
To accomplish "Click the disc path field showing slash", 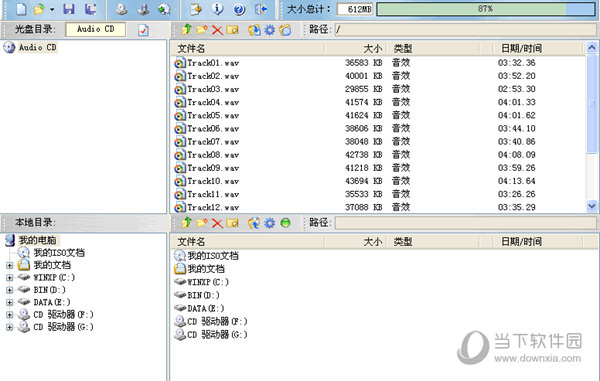I will (465, 29).
